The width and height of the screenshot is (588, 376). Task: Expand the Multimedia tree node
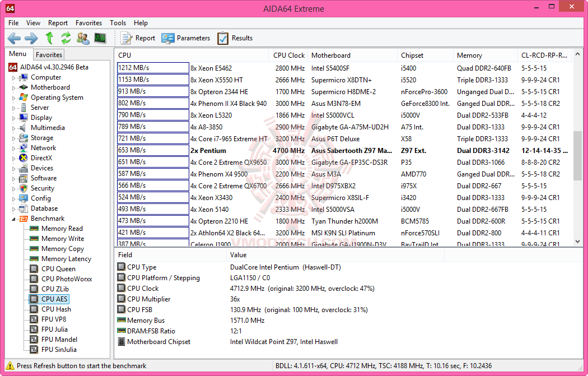(x=13, y=128)
